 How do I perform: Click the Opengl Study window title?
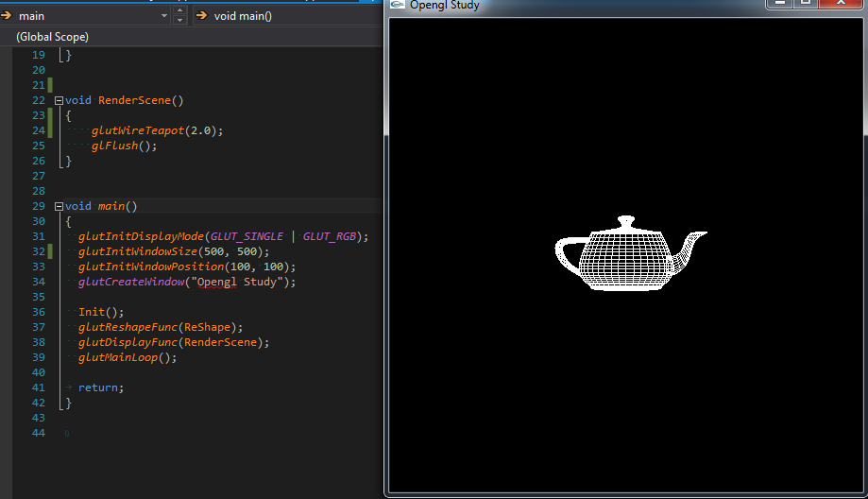(x=445, y=5)
